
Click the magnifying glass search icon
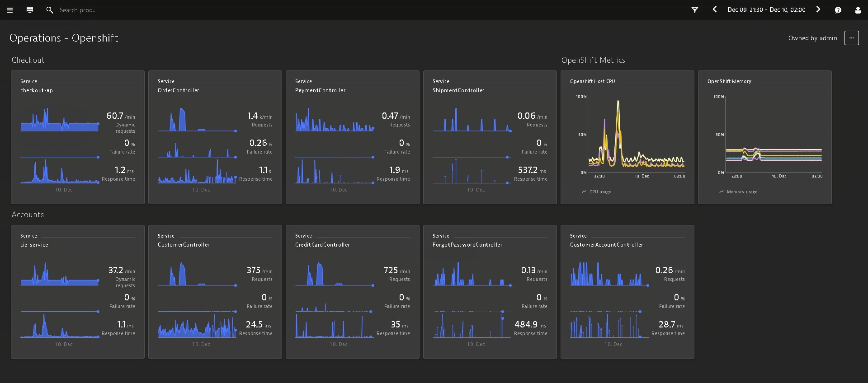point(50,10)
